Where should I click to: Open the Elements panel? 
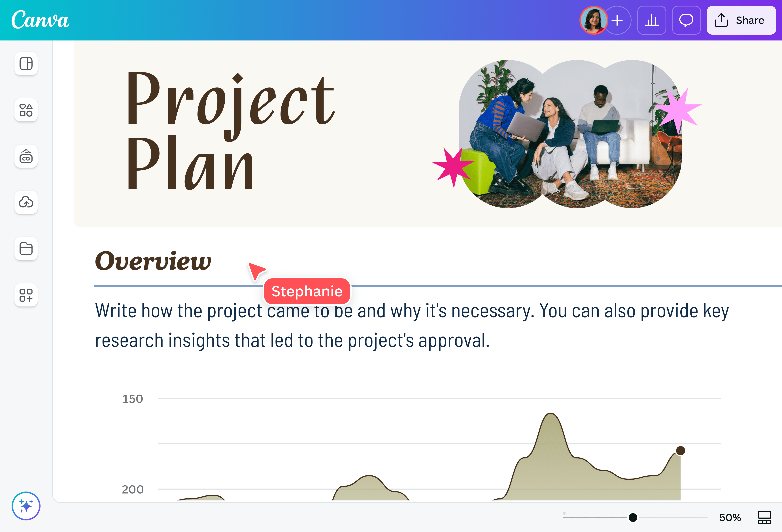tap(26, 110)
